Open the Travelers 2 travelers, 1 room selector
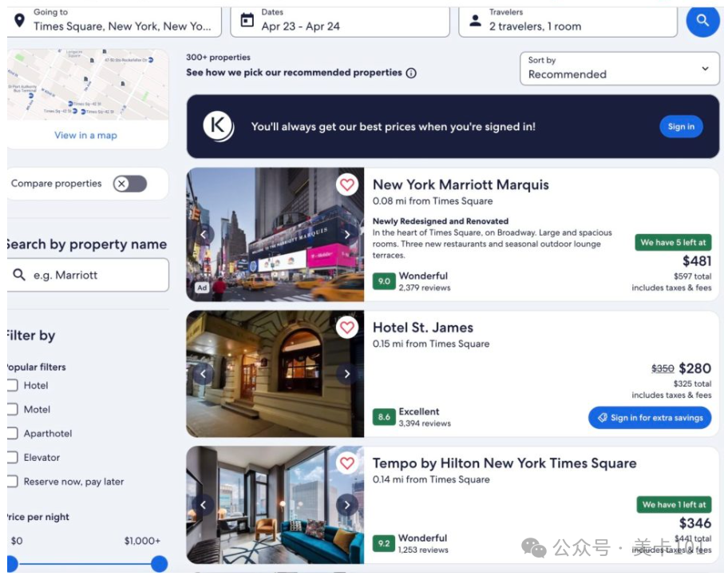This screenshot has height=576, width=728. [x=568, y=22]
